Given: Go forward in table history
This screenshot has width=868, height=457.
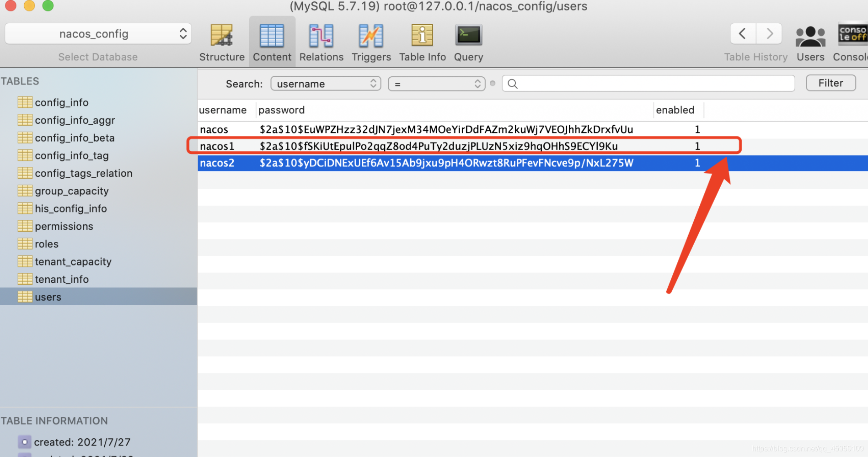Looking at the screenshot, I should (769, 33).
